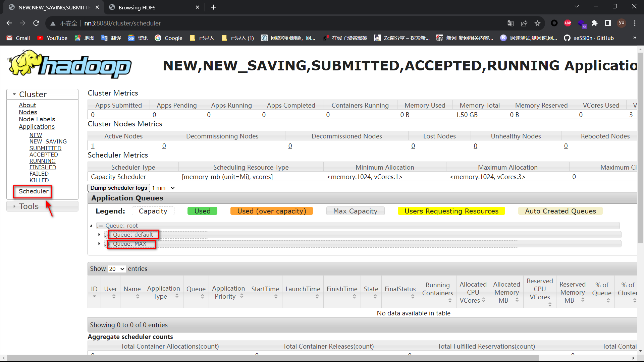Collapse the Queue: root node
644x362 pixels.
[91, 226]
